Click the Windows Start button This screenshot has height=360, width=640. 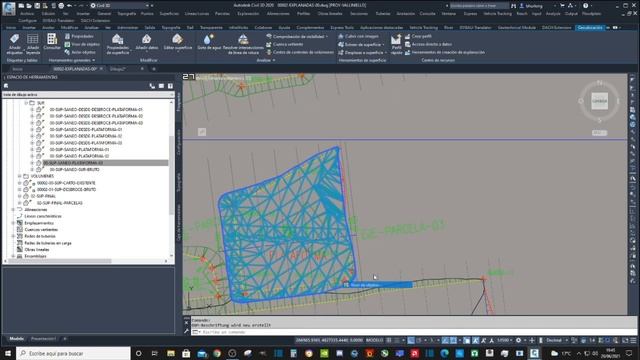click(x=8, y=353)
